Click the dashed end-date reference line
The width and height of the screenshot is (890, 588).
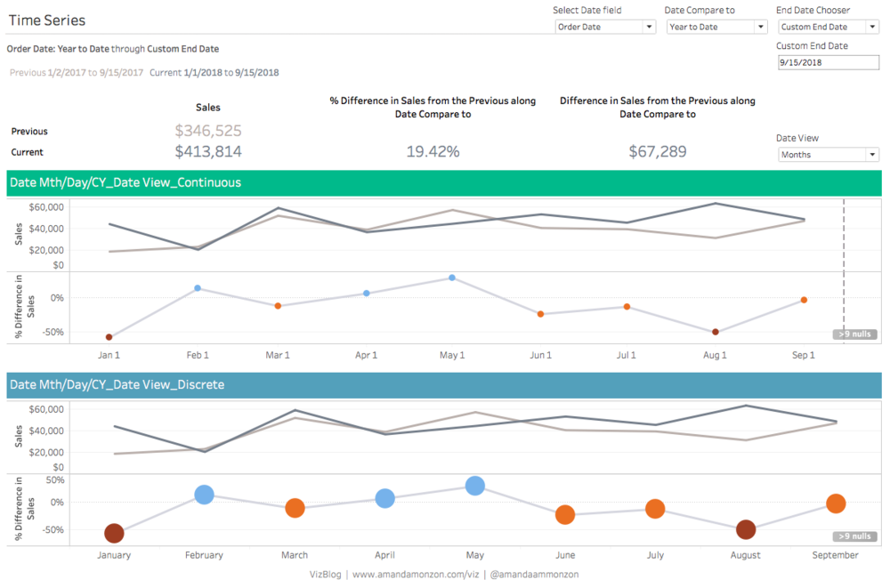[844, 267]
